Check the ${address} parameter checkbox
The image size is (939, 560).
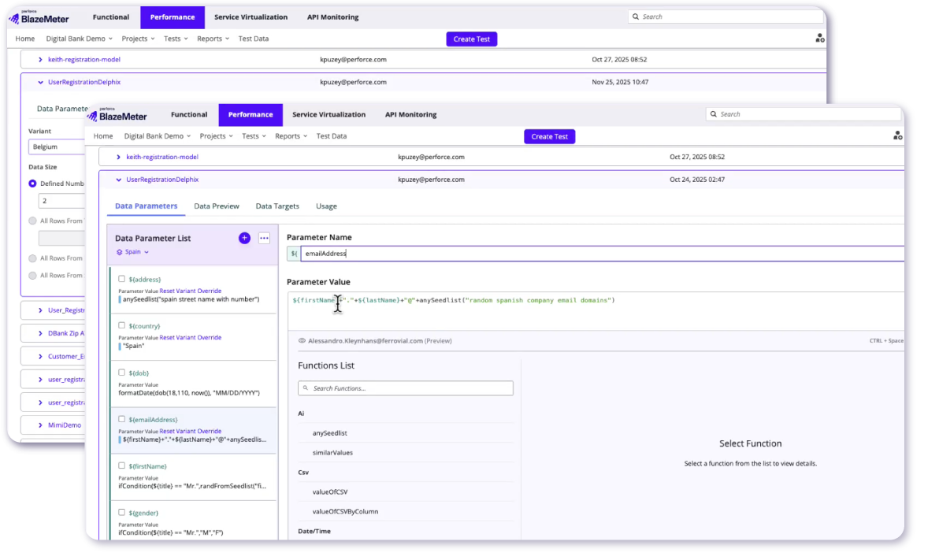121,278
